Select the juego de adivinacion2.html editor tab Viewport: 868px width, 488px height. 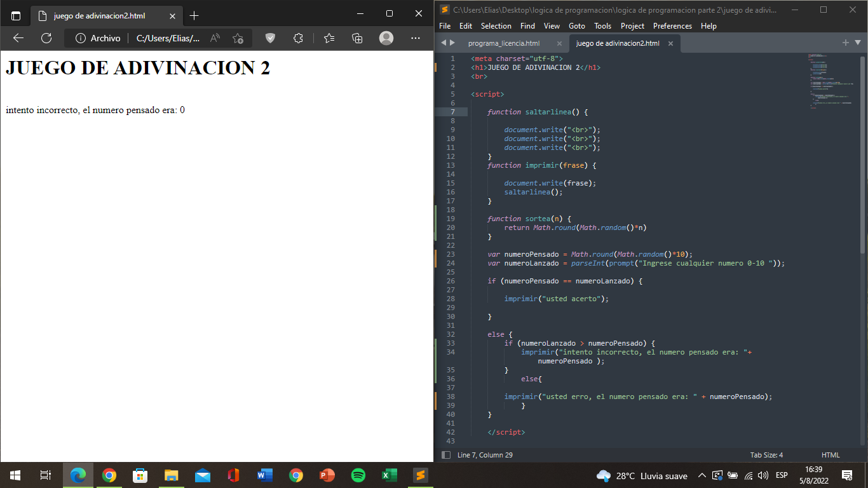tap(618, 43)
